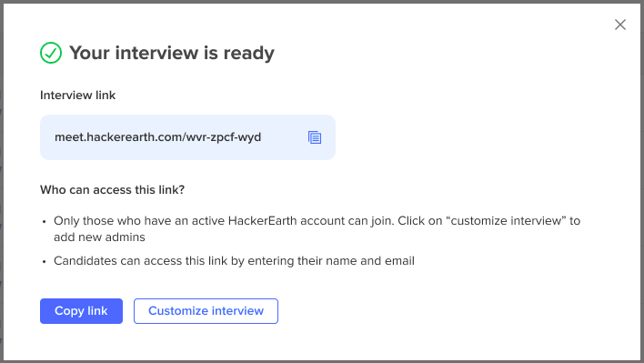Click the wvr-zpcf-wyd interview code
Screen dimensions: 644x363
point(224,137)
